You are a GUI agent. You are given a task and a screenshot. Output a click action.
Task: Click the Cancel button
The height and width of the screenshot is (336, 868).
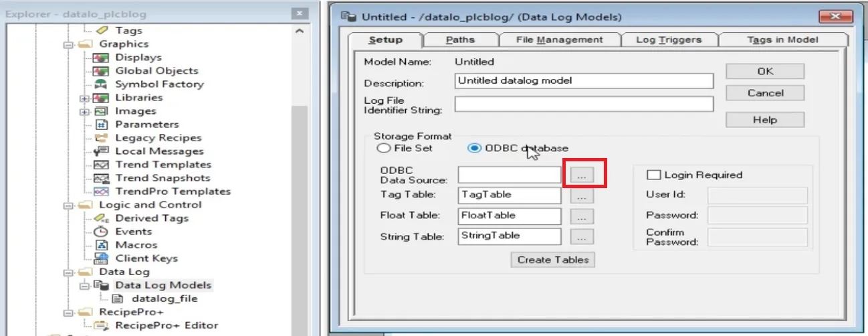click(x=765, y=93)
